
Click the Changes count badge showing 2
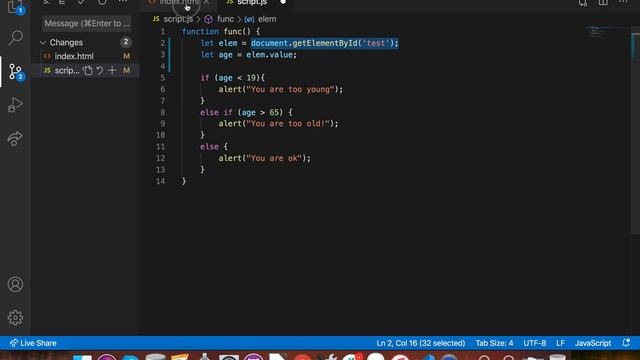pyautogui.click(x=126, y=42)
